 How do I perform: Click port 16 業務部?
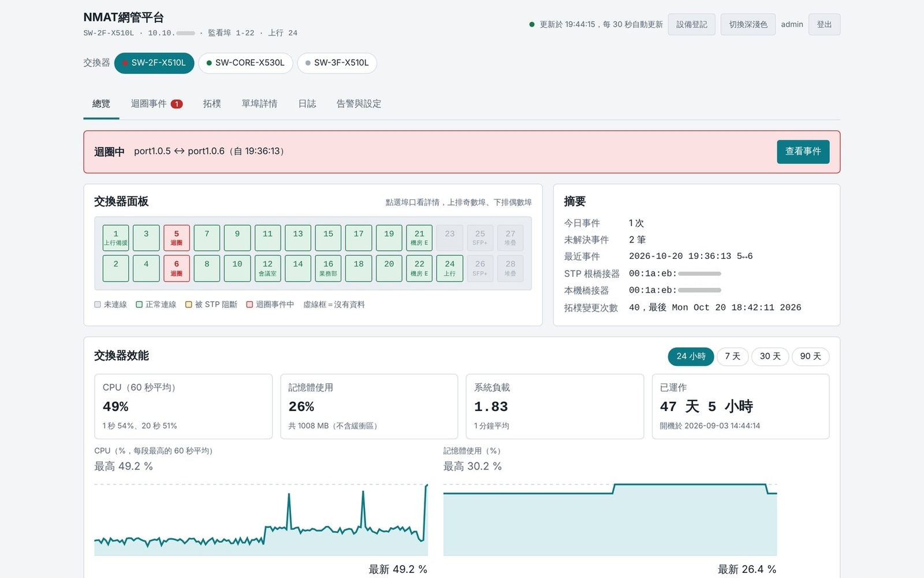click(x=328, y=268)
